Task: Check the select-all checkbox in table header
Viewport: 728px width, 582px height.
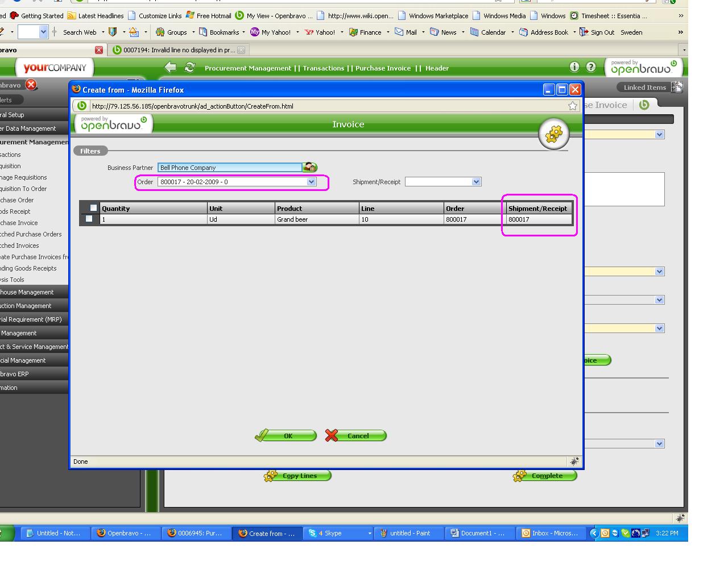Action: [x=93, y=208]
